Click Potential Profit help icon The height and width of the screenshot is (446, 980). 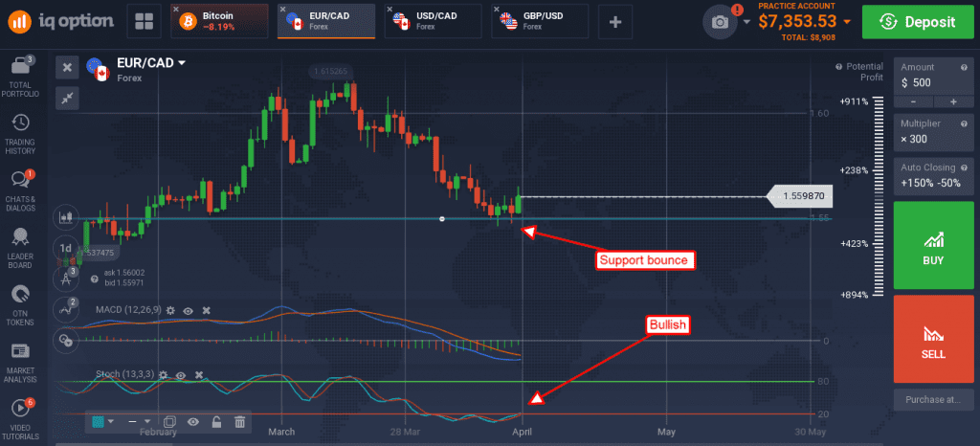(839, 67)
